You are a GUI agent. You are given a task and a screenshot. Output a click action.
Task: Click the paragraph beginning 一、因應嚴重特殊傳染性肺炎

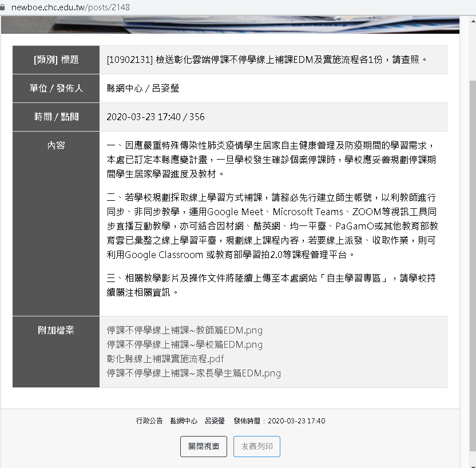pyautogui.click(x=272, y=160)
